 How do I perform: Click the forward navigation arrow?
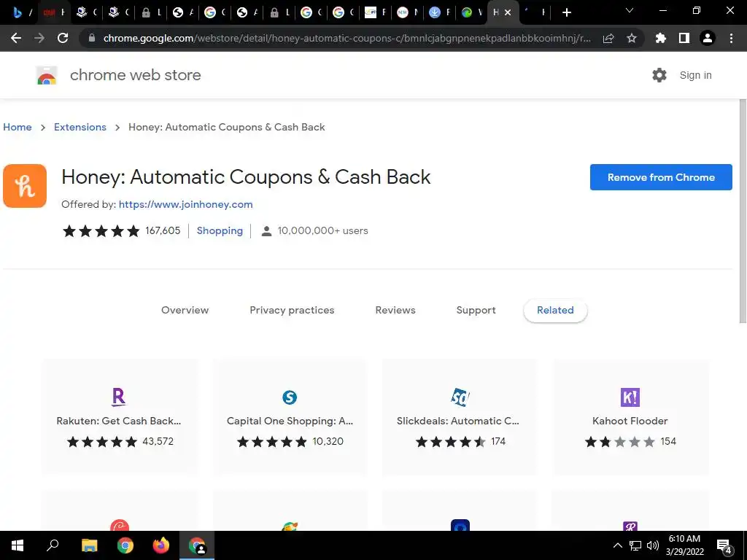[39, 38]
